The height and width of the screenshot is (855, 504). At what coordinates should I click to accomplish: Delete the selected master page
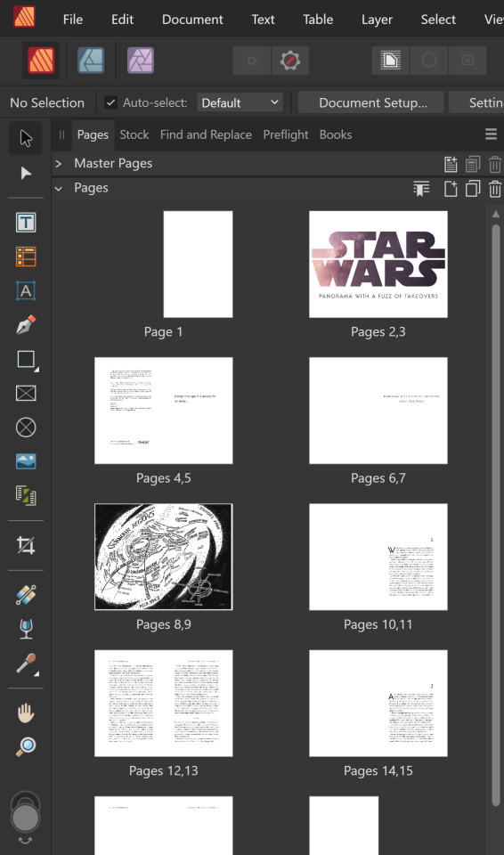click(495, 164)
